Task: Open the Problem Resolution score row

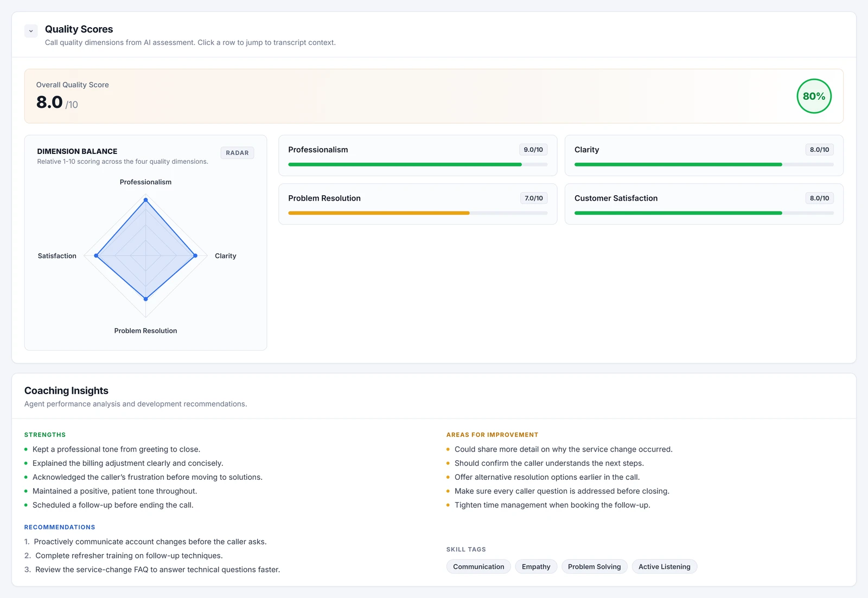Action: 418,204
